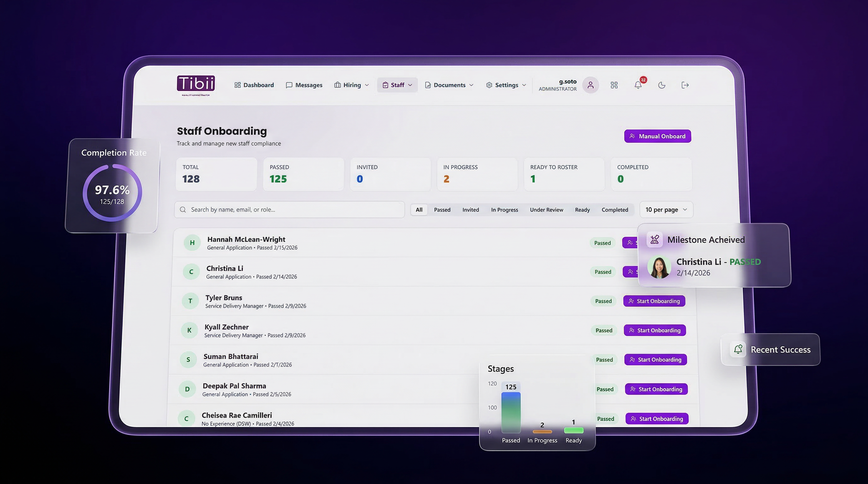Click the Passed bar in Stages chart
The image size is (868, 484).
[511, 412]
